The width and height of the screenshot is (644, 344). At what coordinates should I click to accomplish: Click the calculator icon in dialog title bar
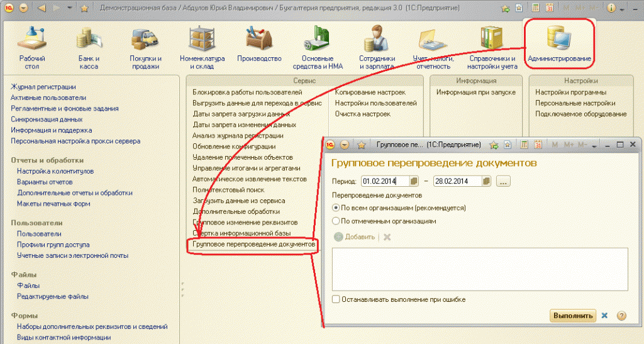tap(524, 145)
